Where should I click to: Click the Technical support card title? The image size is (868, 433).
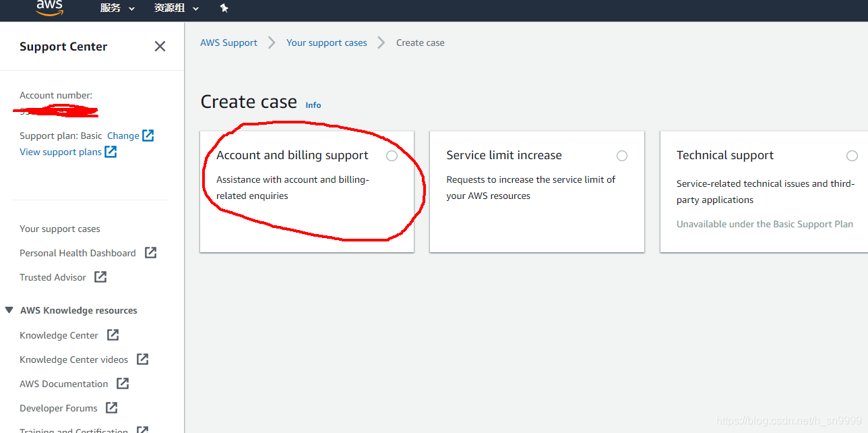(x=725, y=155)
